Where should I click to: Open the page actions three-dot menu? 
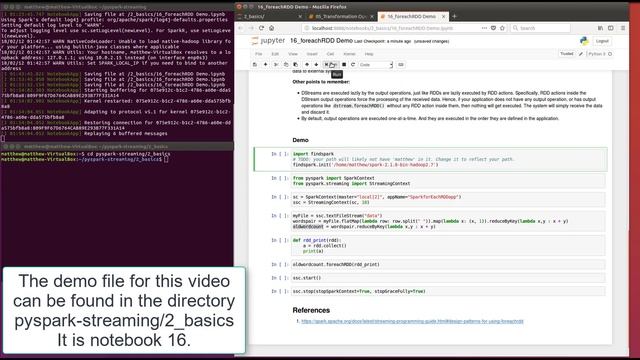point(484,28)
